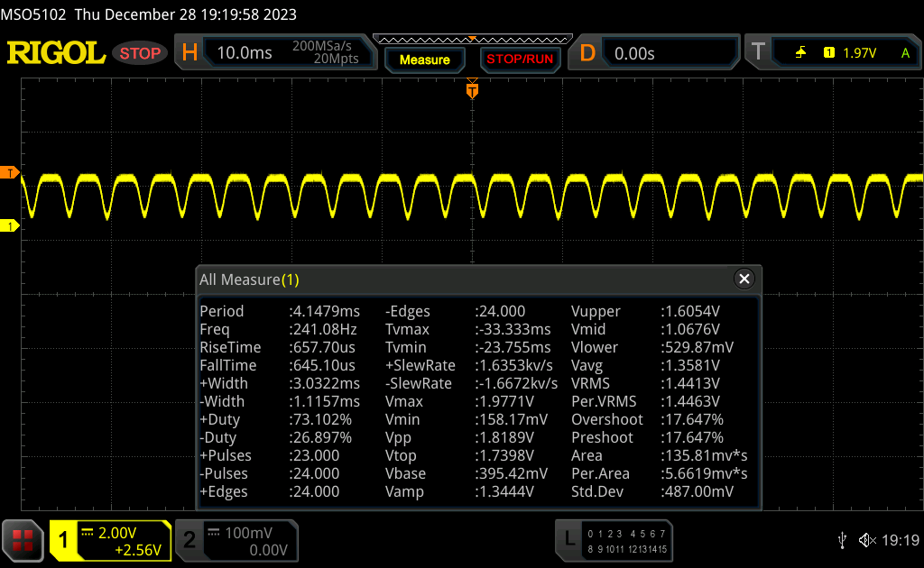The width and height of the screenshot is (924, 568).
Task: Click the USB connection status icon
Action: (842, 540)
